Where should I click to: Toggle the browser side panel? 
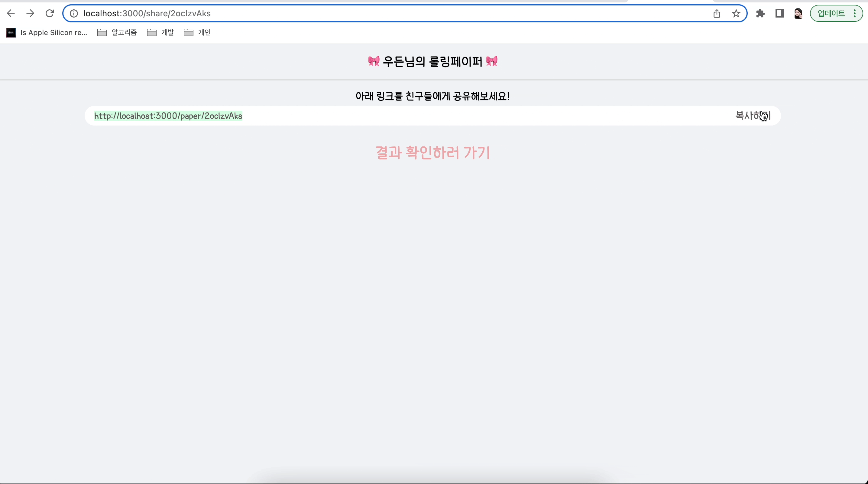point(779,14)
